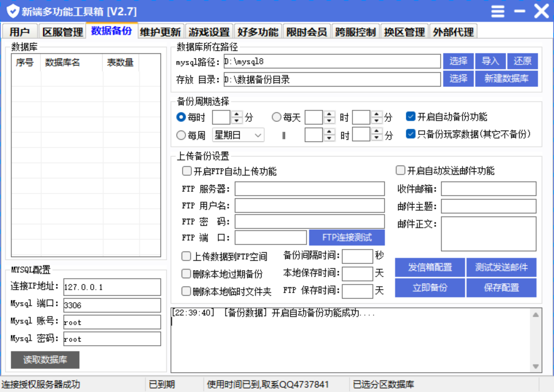Click the 存放目录 input field

click(332, 79)
